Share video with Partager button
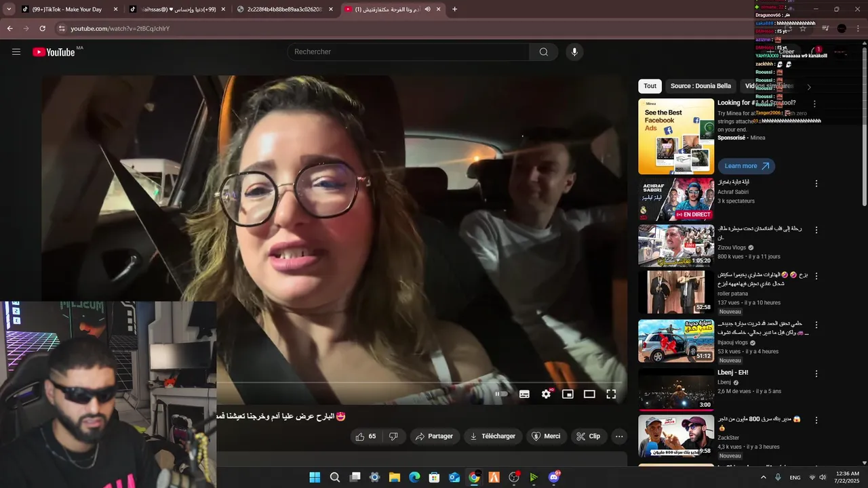The width and height of the screenshot is (868, 488). click(434, 436)
